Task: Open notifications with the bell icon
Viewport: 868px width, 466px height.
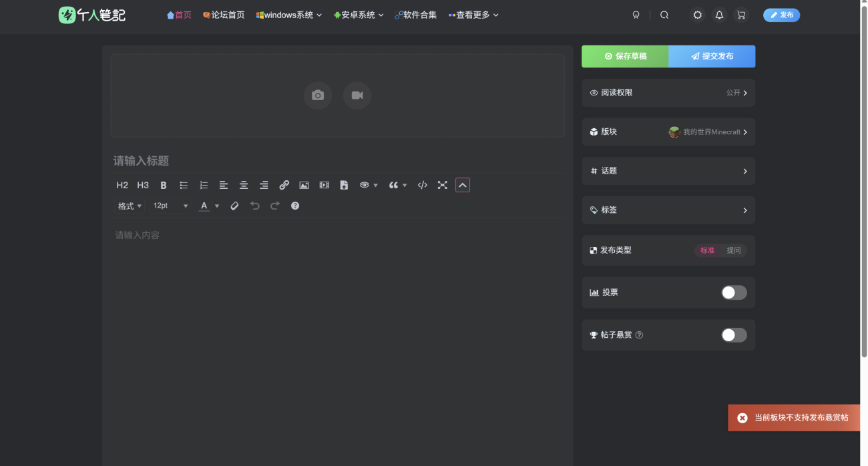Action: (x=719, y=15)
